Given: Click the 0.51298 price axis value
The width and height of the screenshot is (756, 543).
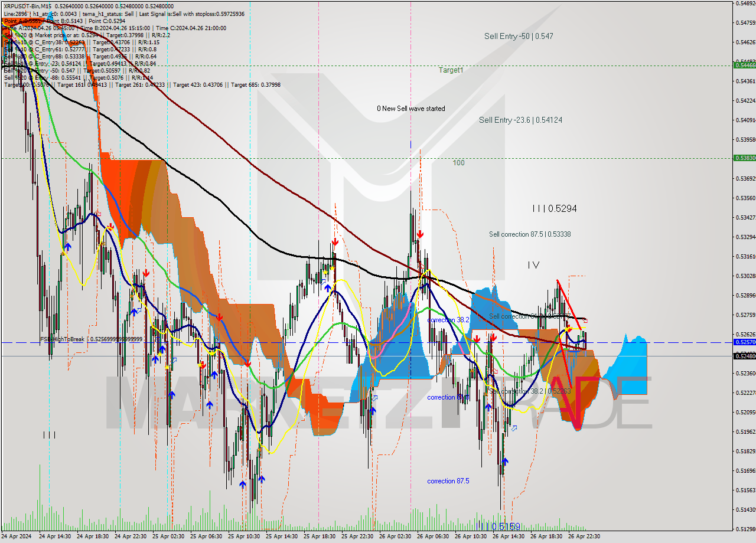Looking at the screenshot, I should 745,529.
